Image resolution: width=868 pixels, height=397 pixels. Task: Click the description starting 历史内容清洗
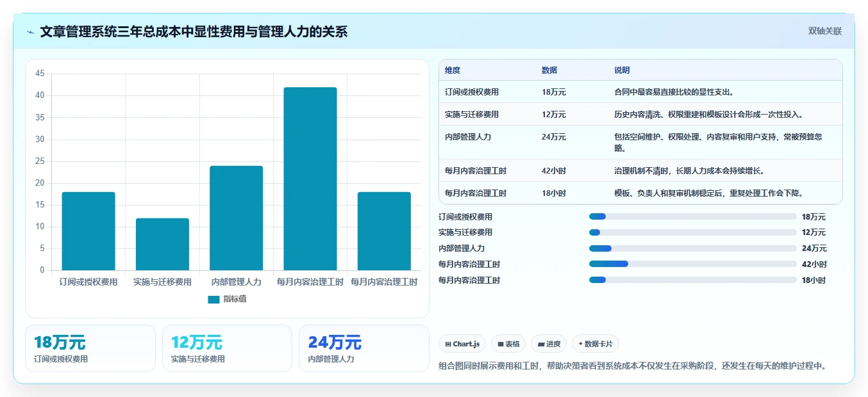(709, 115)
